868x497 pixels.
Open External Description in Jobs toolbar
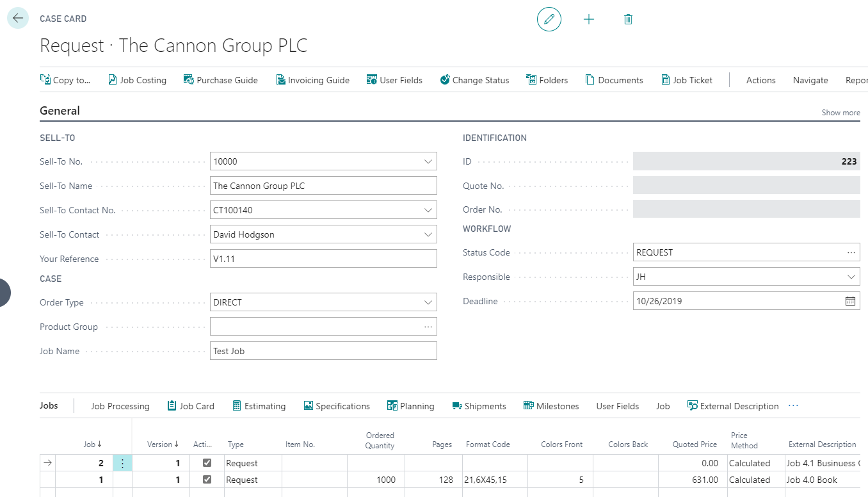point(733,406)
